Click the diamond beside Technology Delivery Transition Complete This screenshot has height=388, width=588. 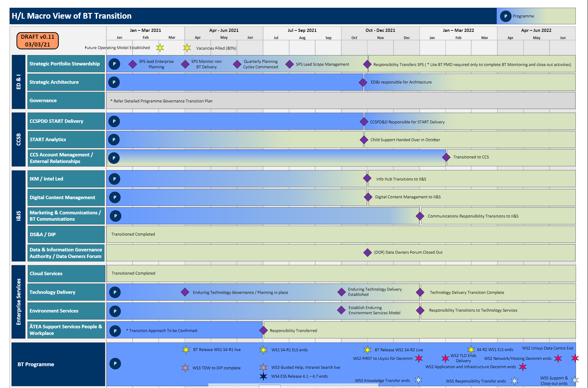click(x=420, y=292)
